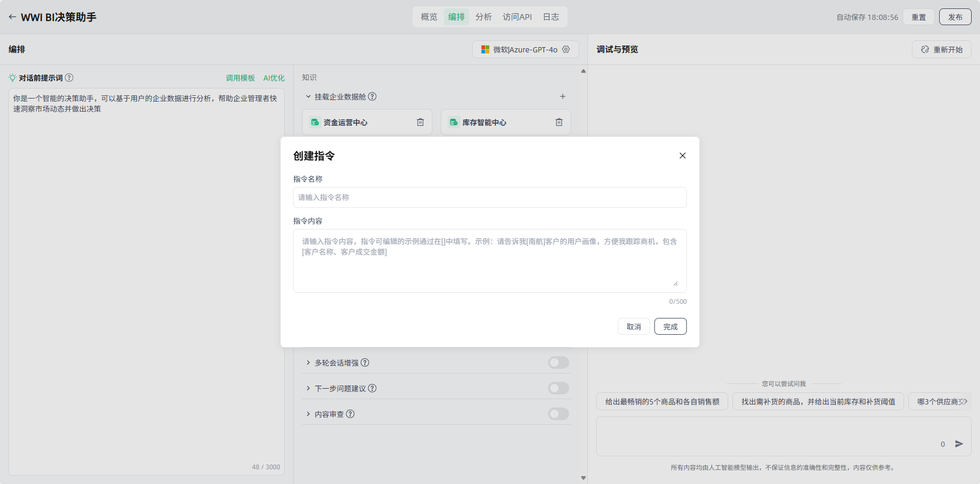Switch to the 分析 tab
The height and width of the screenshot is (484, 980).
483,17
